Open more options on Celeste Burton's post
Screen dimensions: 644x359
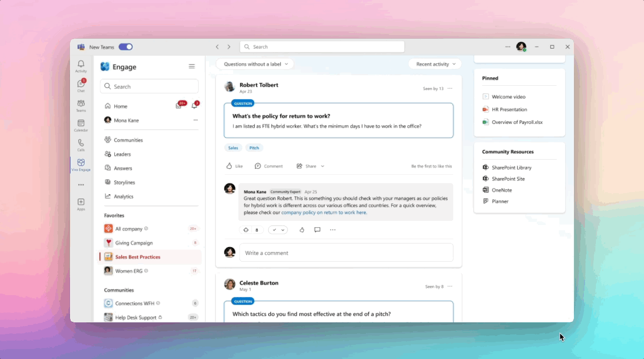[450, 287]
